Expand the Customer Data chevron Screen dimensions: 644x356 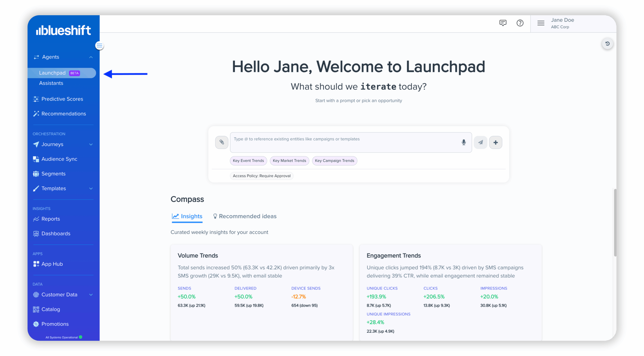91,295
